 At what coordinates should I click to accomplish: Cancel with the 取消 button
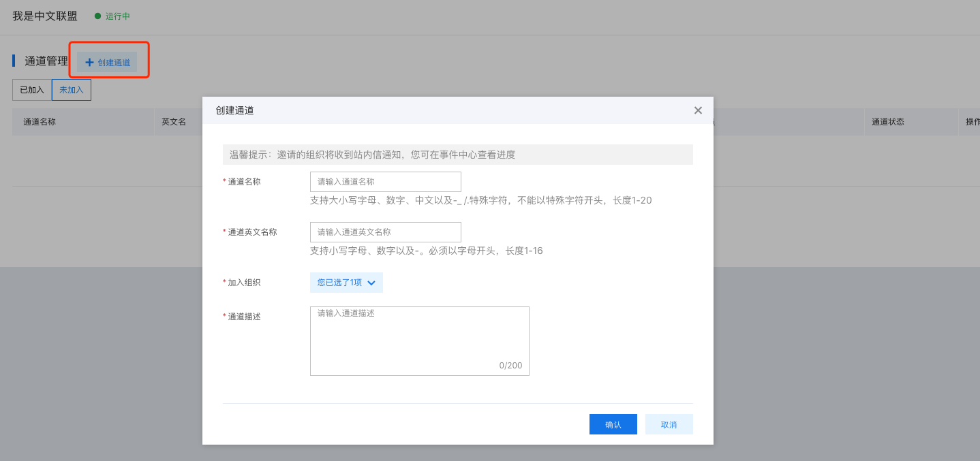[x=669, y=424]
